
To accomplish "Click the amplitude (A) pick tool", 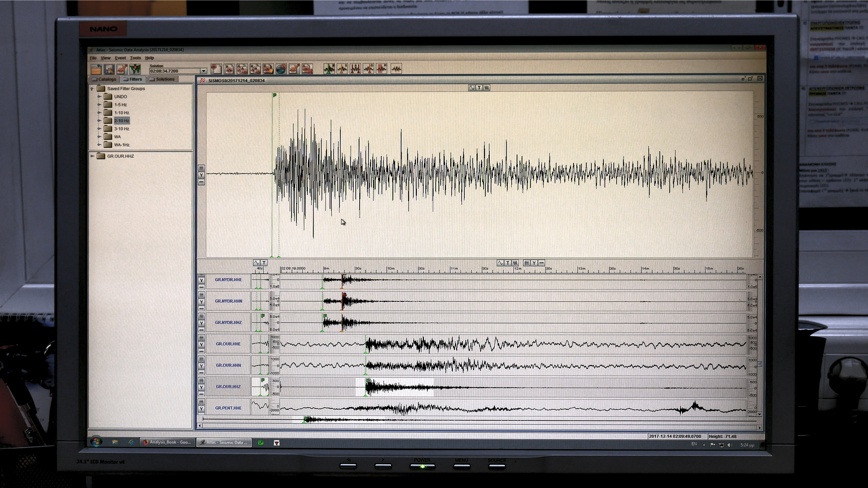I will 356,69.
